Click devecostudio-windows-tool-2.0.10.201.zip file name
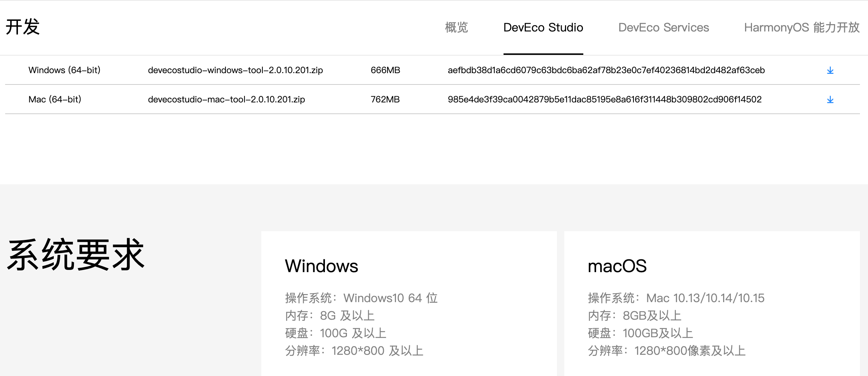 click(x=235, y=70)
